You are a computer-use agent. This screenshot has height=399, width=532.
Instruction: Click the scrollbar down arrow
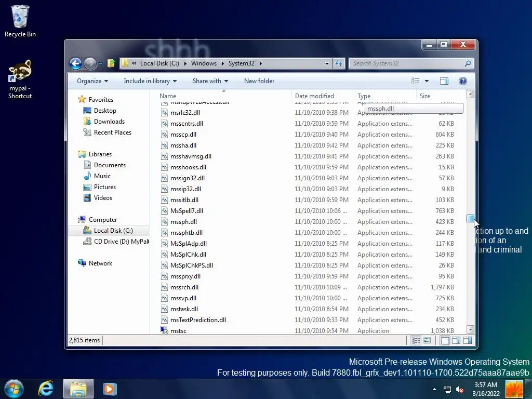point(470,329)
